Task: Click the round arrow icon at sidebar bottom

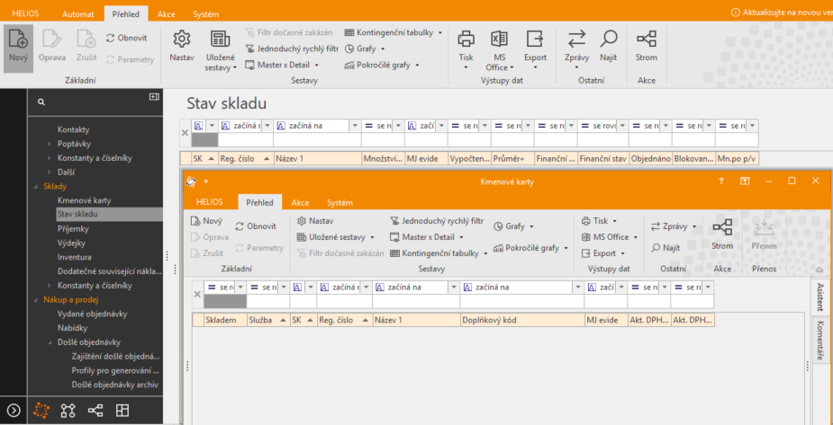Action: [14, 410]
